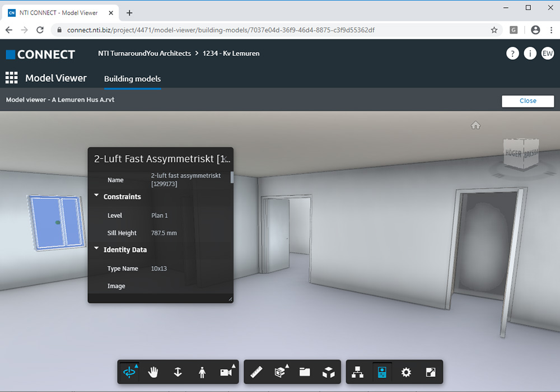Toggle the Properties panel button
560x392 pixels.
coord(382,372)
